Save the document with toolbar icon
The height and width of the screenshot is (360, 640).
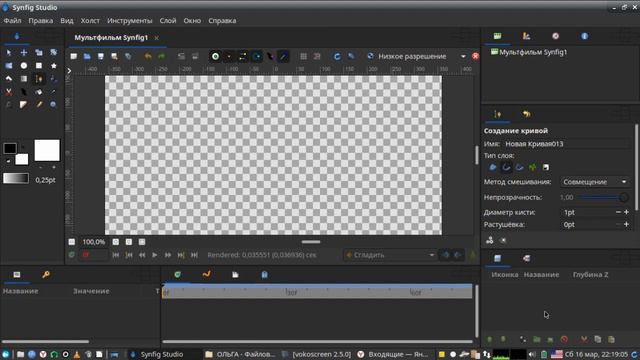(x=100, y=56)
